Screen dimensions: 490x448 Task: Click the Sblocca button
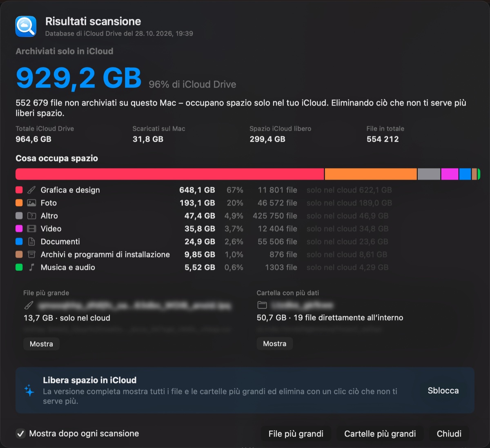tap(443, 390)
